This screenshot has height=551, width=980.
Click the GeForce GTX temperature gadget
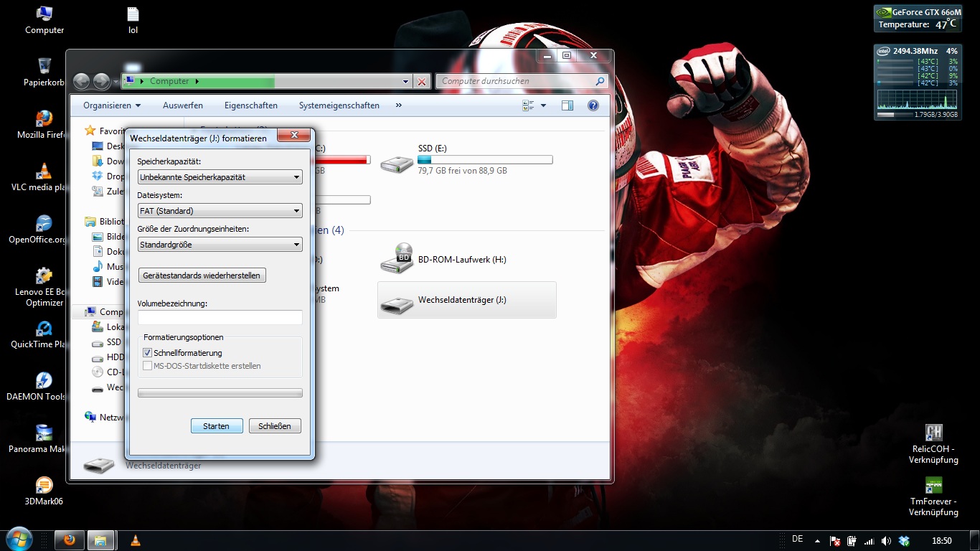coord(918,19)
